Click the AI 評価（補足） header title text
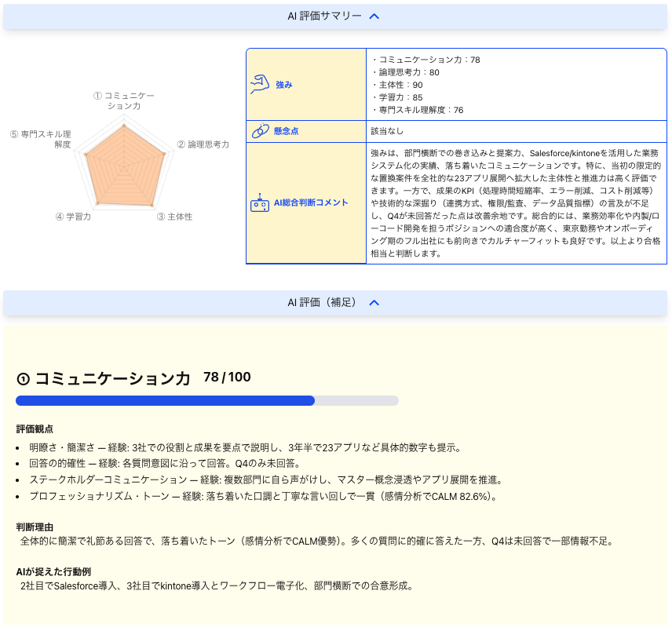672x631 pixels. tap(322, 302)
